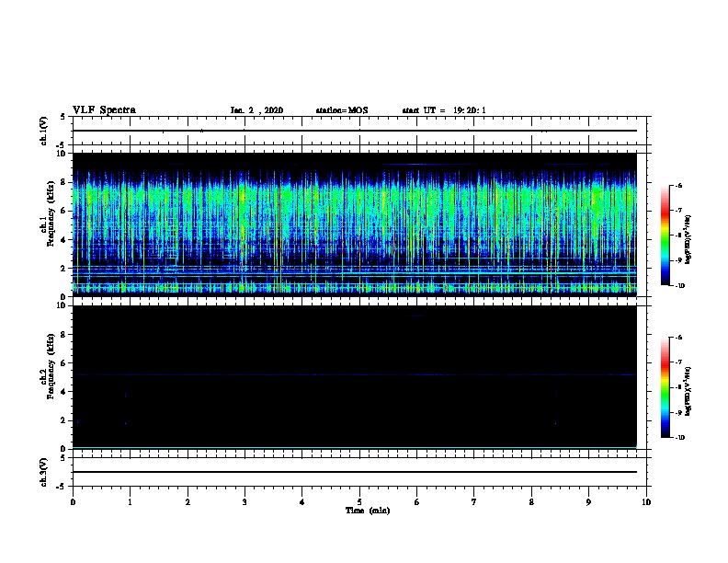Click the "0" tick on Time axis

(x=73, y=502)
